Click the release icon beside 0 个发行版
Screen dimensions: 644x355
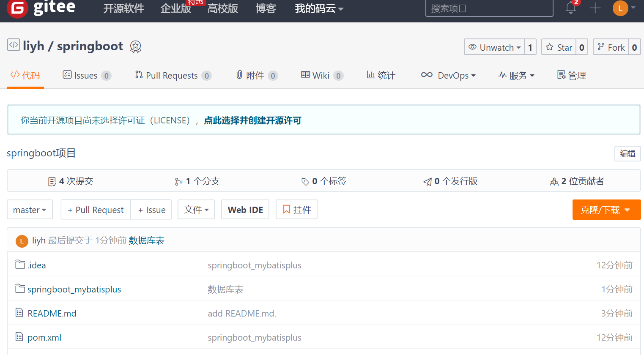point(428,182)
